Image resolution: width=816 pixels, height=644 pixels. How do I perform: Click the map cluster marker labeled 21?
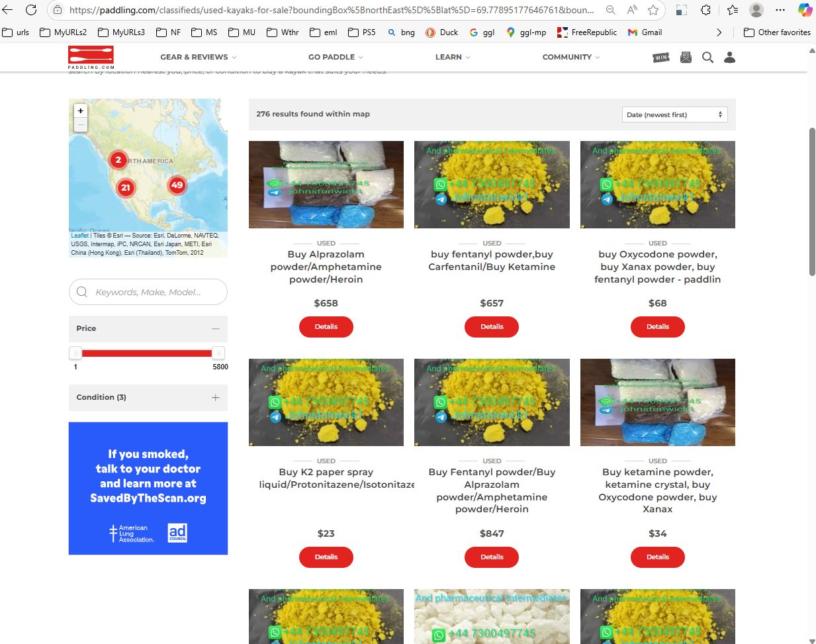[125, 187]
